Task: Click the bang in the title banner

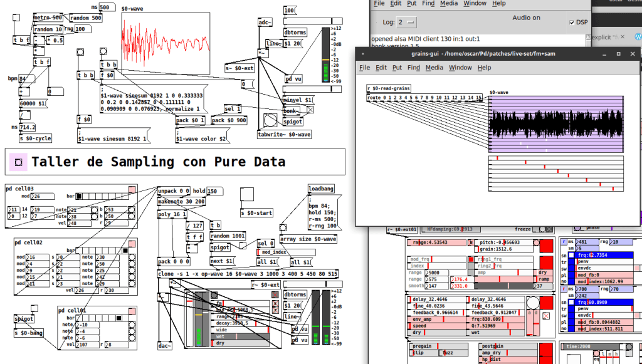Action: pyautogui.click(x=18, y=162)
